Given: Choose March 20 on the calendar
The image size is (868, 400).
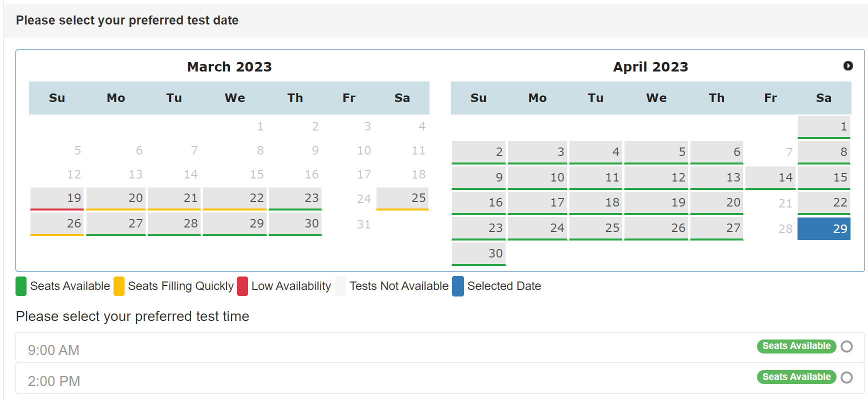Looking at the screenshot, I should click(x=116, y=198).
